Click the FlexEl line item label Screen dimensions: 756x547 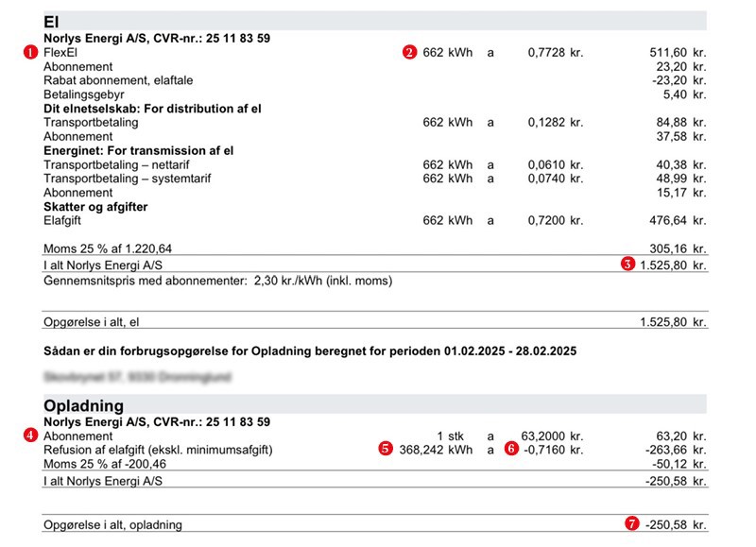(61, 53)
